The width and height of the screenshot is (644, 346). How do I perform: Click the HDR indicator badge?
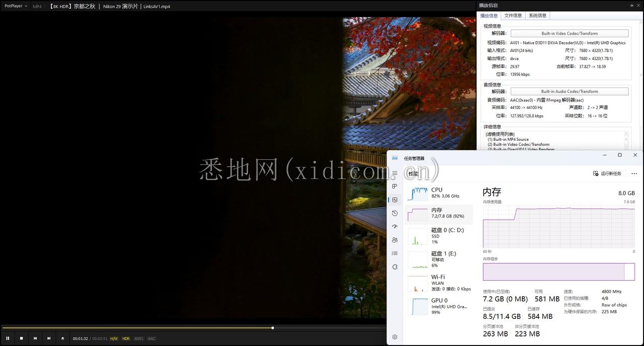[x=126, y=338]
